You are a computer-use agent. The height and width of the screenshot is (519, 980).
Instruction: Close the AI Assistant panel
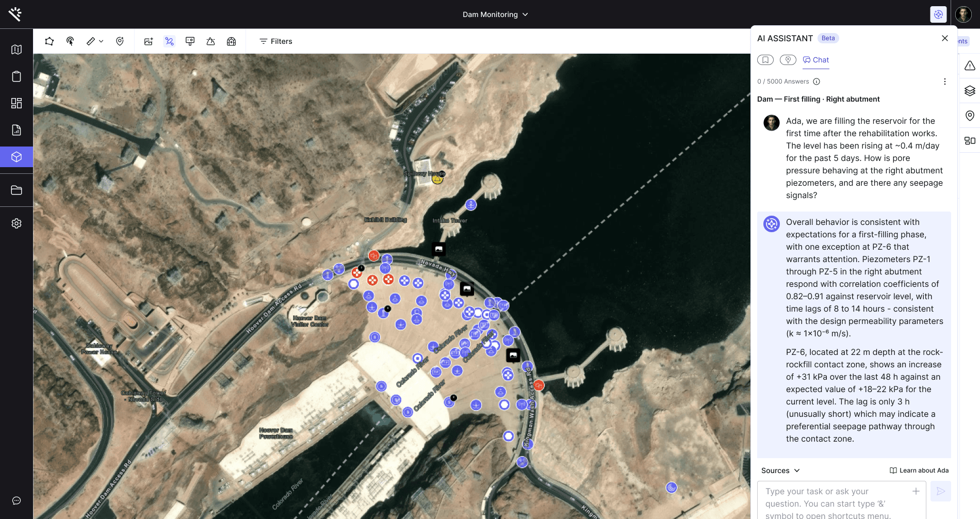[945, 38]
